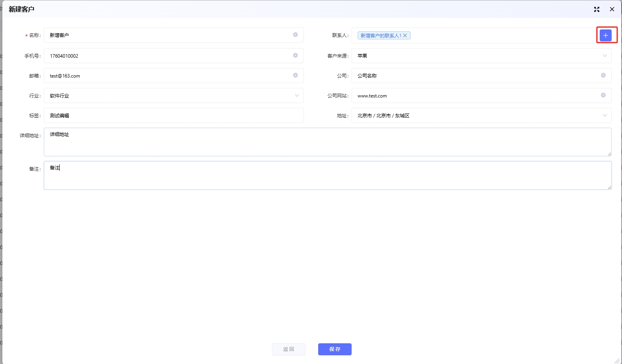Click the 手机号 input field
Viewport: 622px width, 364px height.
(x=167, y=56)
